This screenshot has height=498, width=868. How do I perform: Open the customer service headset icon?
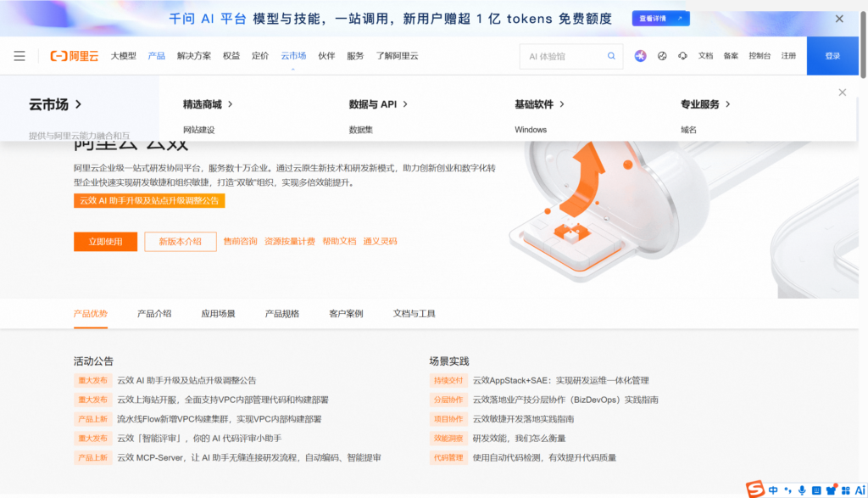(x=682, y=56)
